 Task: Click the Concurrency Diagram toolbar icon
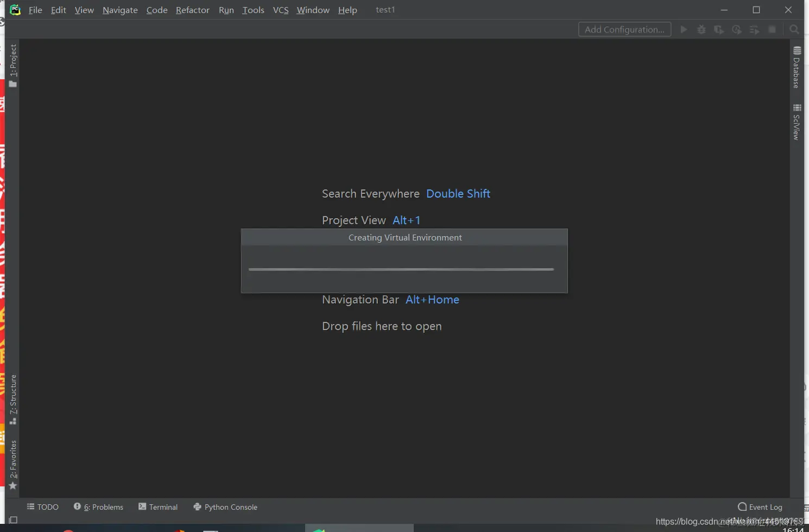(x=754, y=29)
